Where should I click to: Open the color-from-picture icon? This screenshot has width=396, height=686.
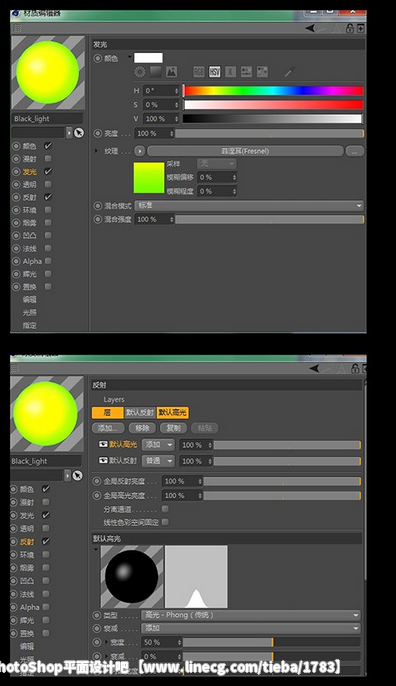click(171, 72)
